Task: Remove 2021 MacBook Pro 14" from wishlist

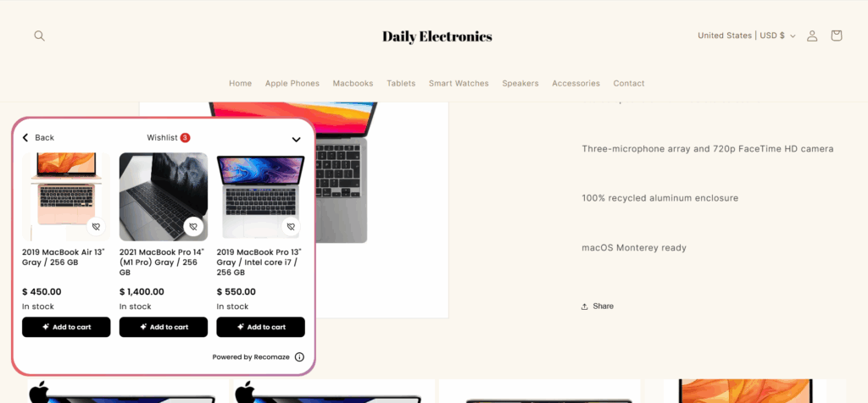Action: coord(193,227)
